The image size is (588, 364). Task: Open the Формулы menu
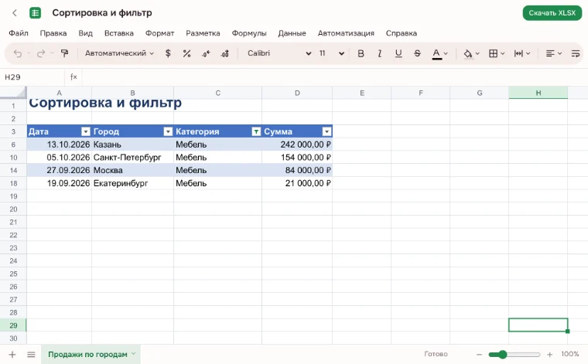[x=249, y=33]
